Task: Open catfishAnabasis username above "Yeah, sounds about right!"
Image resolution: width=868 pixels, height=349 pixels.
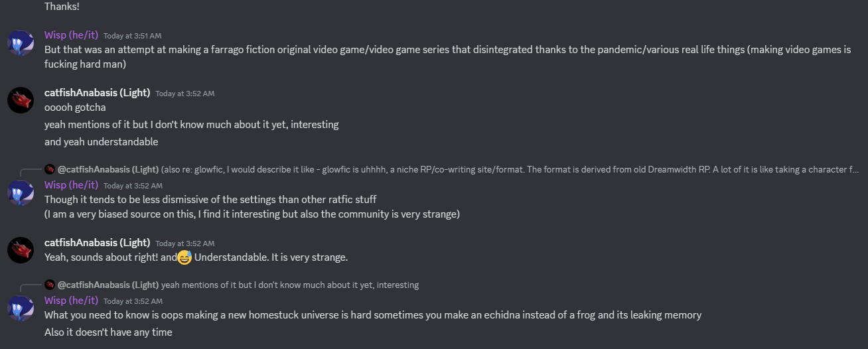Action: click(97, 242)
